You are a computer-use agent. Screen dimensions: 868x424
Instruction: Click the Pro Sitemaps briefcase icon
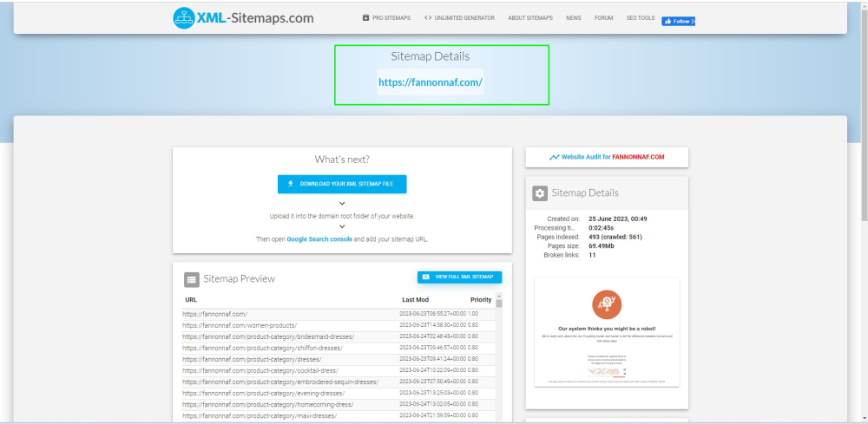tap(365, 17)
